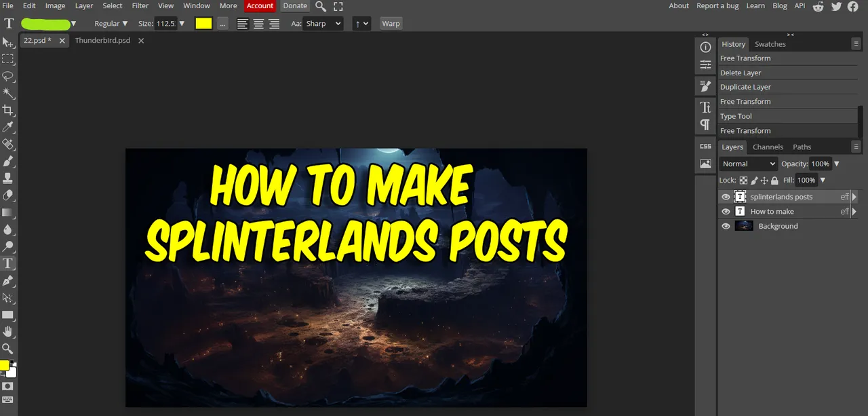Screen dimensions: 868x416
Task: Open the Paragraph panel icon
Action: pyautogui.click(x=705, y=125)
